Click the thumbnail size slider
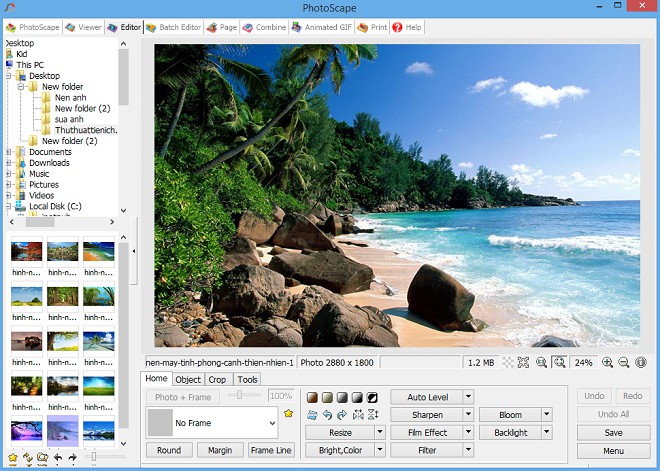The height and width of the screenshot is (471, 660). coord(94,457)
